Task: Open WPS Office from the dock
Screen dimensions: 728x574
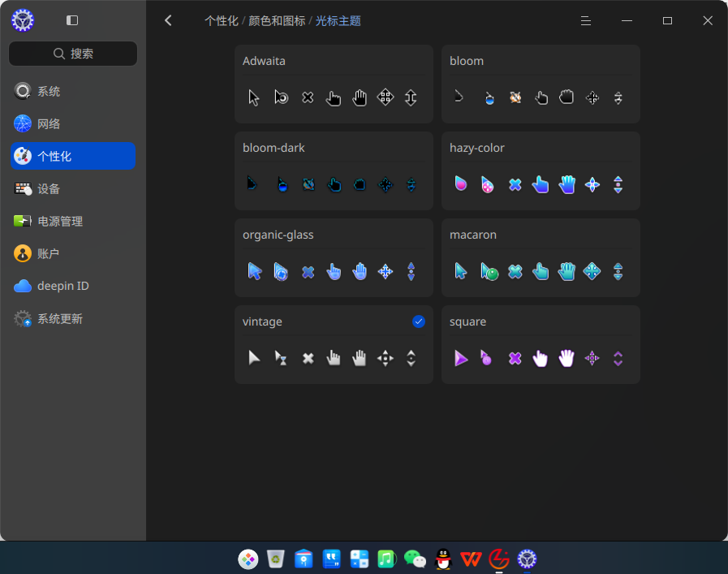Action: [471, 559]
